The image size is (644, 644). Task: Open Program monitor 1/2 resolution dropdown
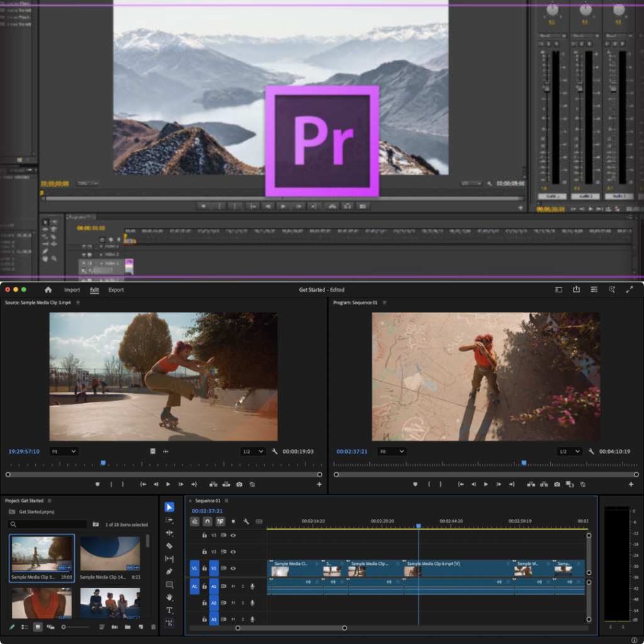(x=569, y=452)
